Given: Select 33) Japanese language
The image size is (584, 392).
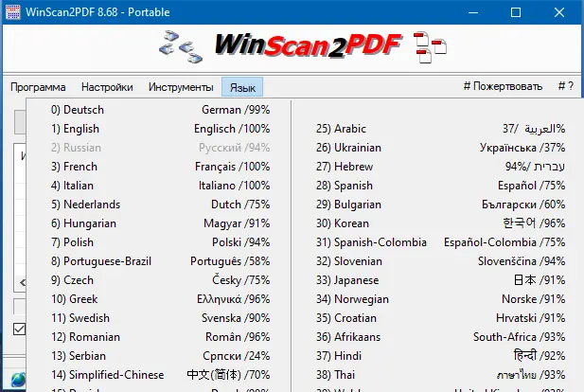Looking at the screenshot, I should point(439,280).
